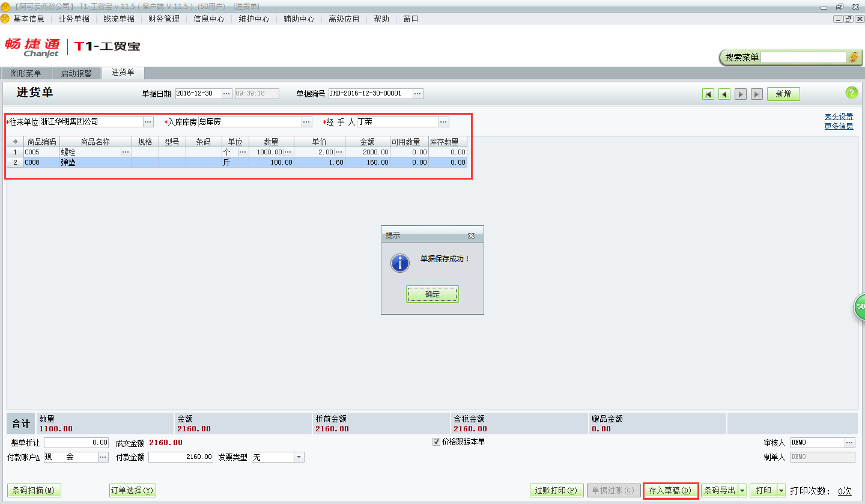Image resolution: width=865 pixels, height=504 pixels.
Task: Open the green Help question mark
Action: (851, 93)
